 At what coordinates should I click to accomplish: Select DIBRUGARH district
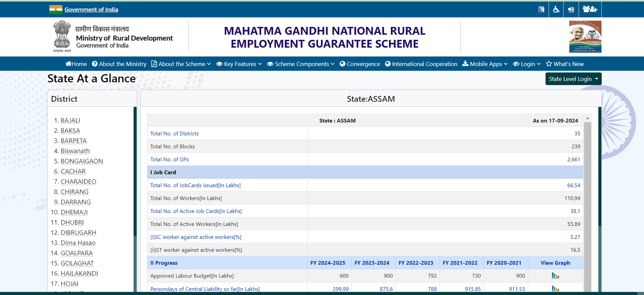(x=78, y=233)
